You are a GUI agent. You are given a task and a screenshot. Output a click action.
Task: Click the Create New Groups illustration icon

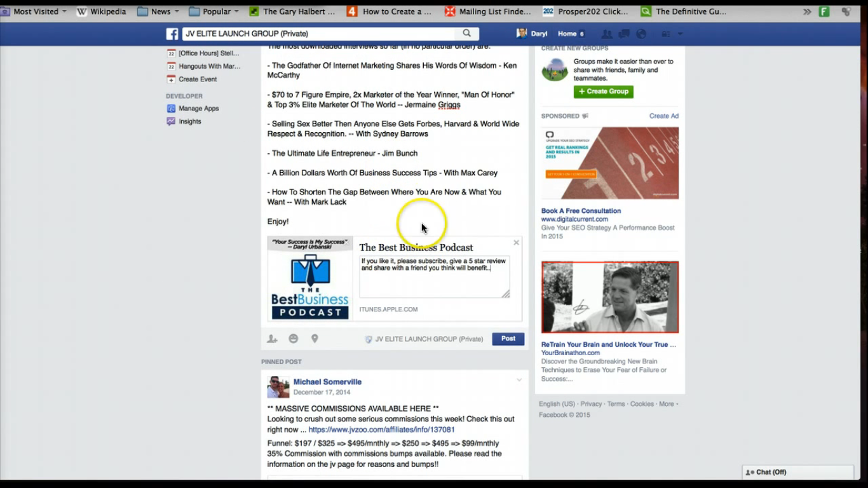(555, 69)
